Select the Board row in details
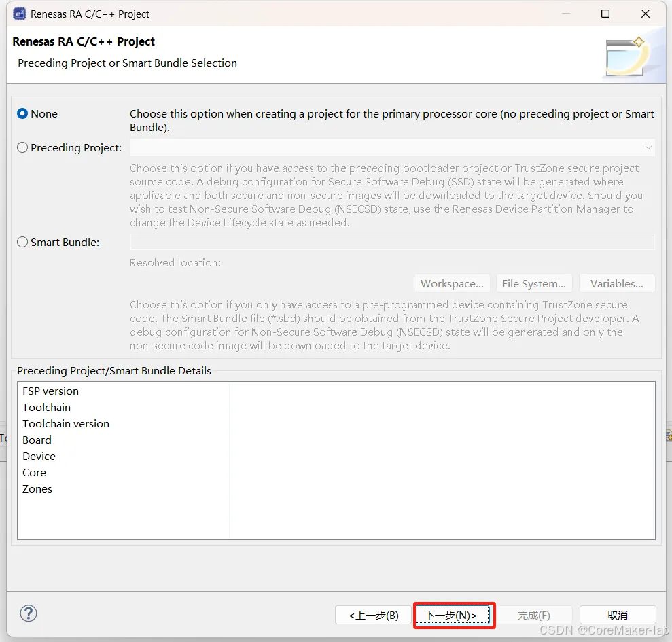672x642 pixels. click(336, 440)
